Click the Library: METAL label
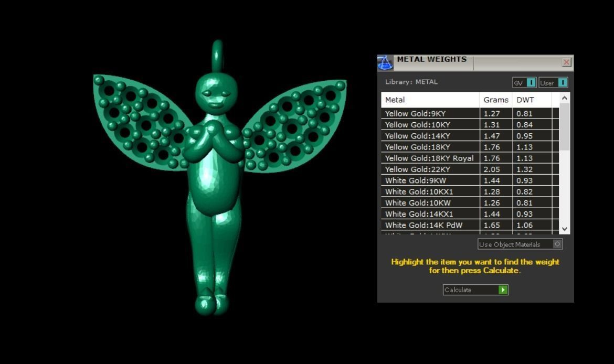Viewport: 614px width, 364px height. (411, 82)
